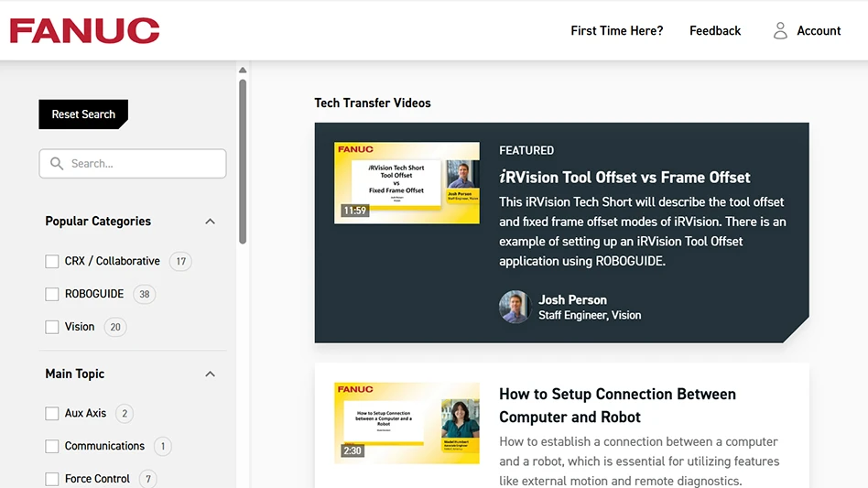Image resolution: width=868 pixels, height=488 pixels.
Task: Click Josh Person's avatar photo
Action: click(x=515, y=307)
